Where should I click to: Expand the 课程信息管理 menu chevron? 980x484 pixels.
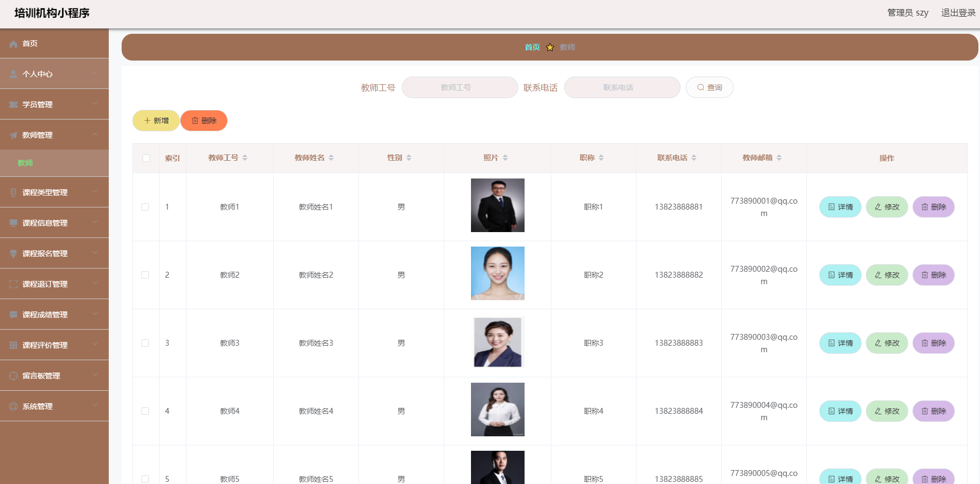tap(94, 222)
